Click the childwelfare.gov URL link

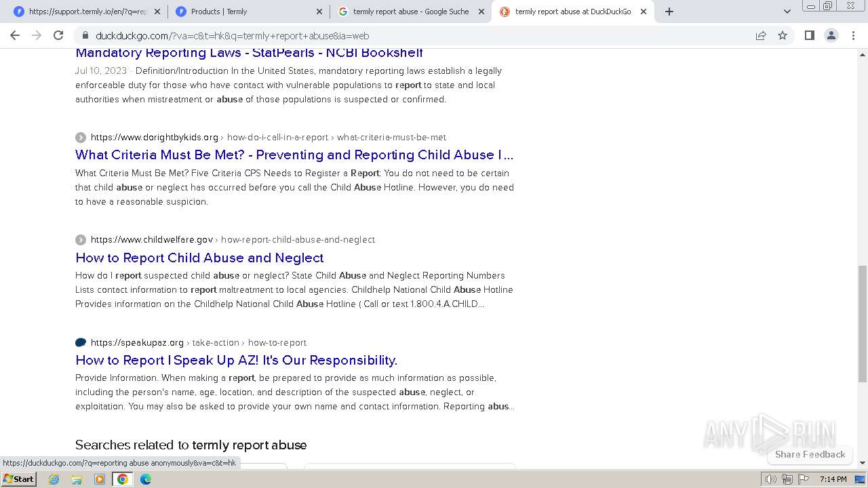coord(152,239)
